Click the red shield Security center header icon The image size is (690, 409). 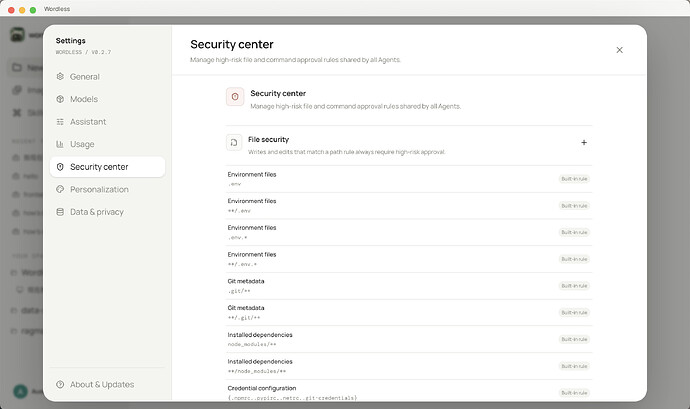pyautogui.click(x=235, y=96)
